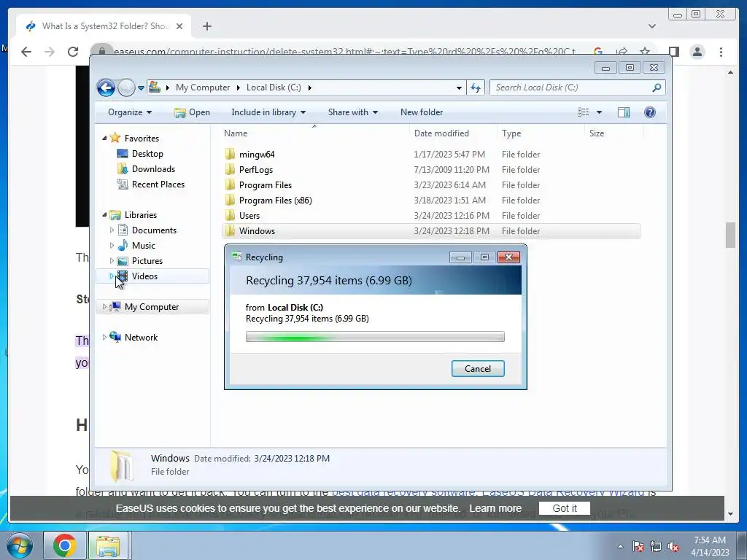The height and width of the screenshot is (560, 747).
Task: Click Chrome icon in taskbar
Action: click(65, 545)
